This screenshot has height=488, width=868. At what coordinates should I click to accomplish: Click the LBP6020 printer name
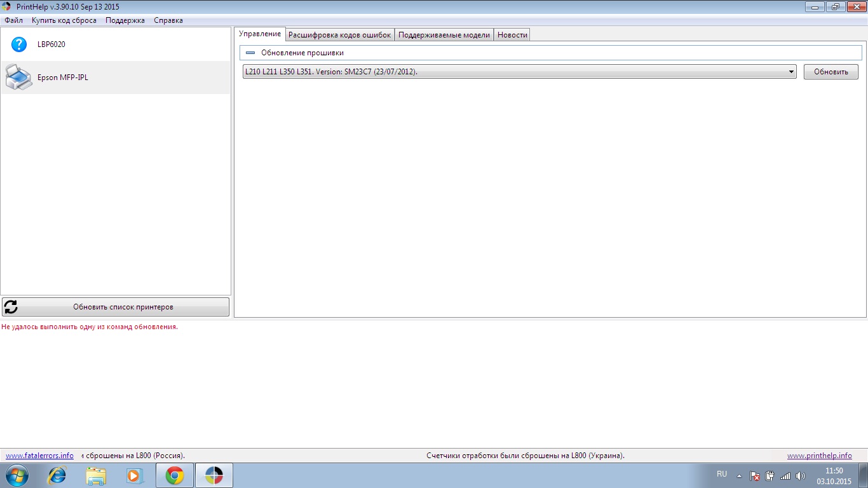pos(51,44)
